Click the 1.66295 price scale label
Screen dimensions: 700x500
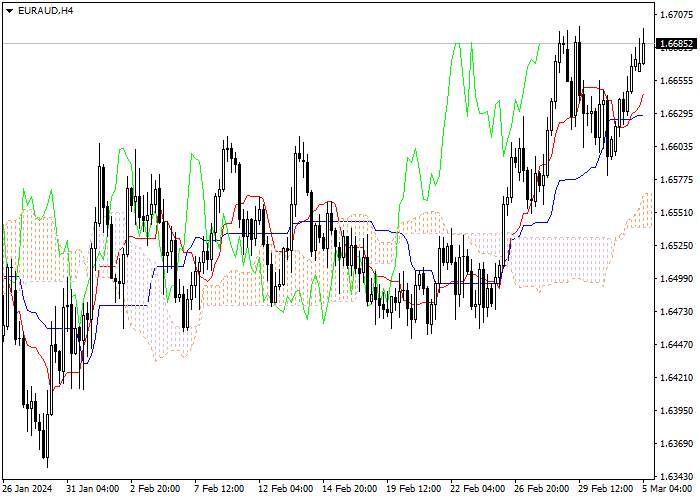pos(677,114)
